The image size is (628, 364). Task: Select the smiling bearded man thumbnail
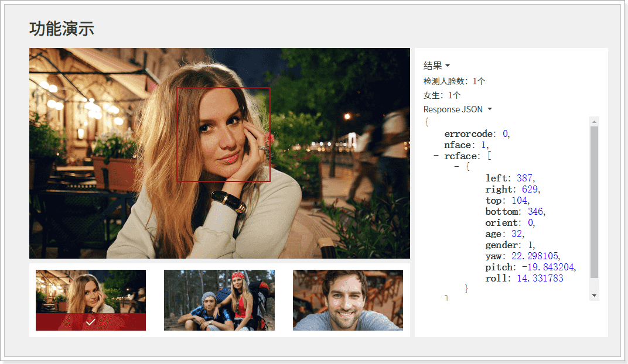(x=347, y=300)
